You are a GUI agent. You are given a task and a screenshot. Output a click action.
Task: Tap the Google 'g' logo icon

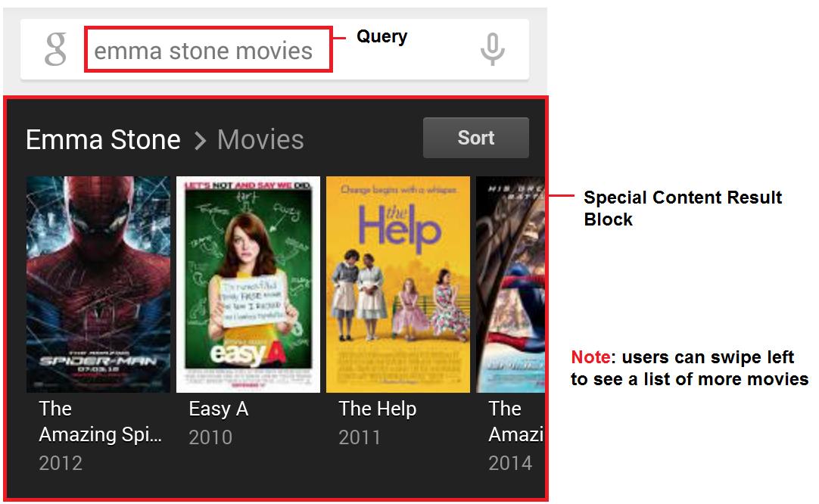pos(56,49)
